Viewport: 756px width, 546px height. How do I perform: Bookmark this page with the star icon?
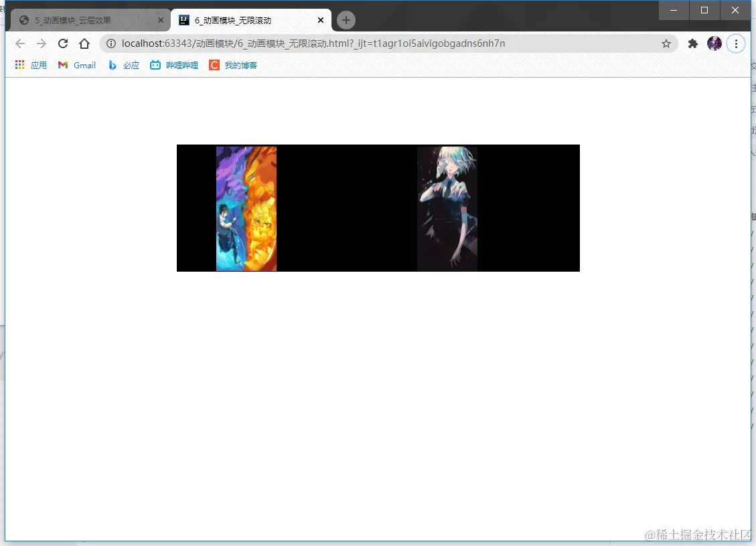666,43
